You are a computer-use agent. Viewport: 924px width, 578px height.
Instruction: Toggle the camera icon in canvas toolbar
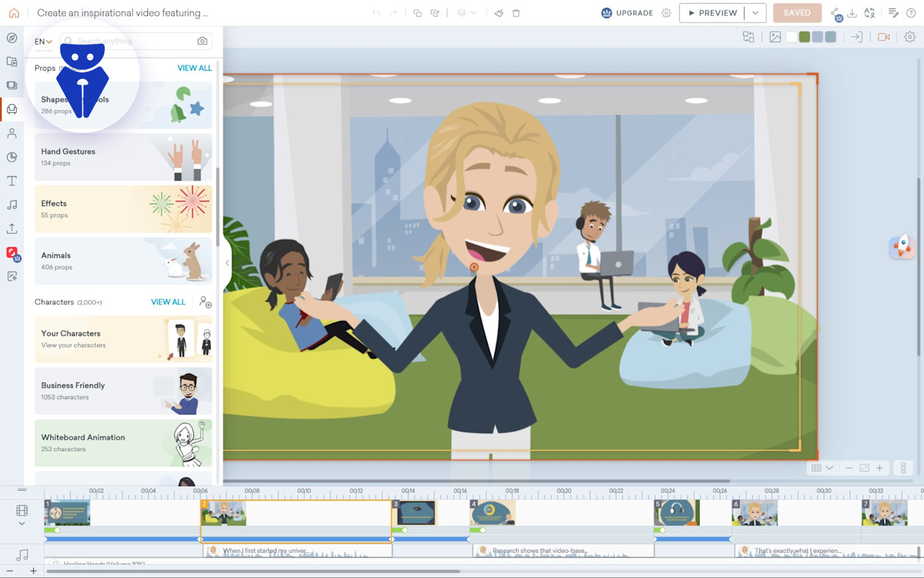(x=884, y=37)
